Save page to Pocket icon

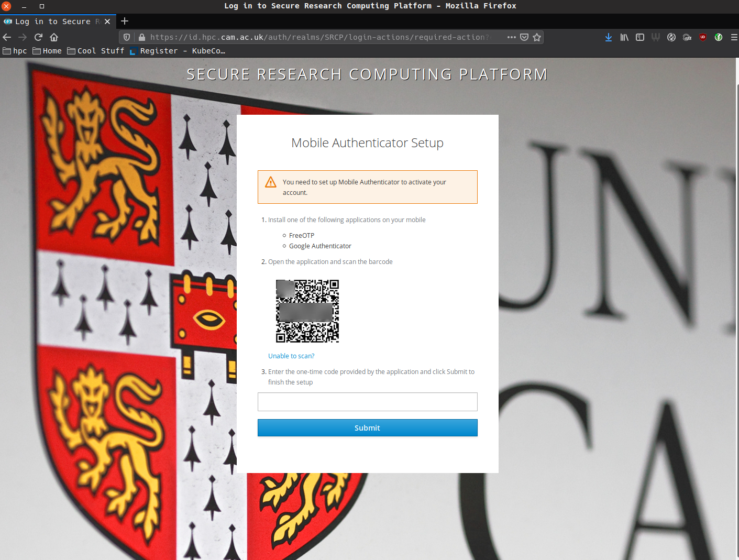tap(524, 37)
